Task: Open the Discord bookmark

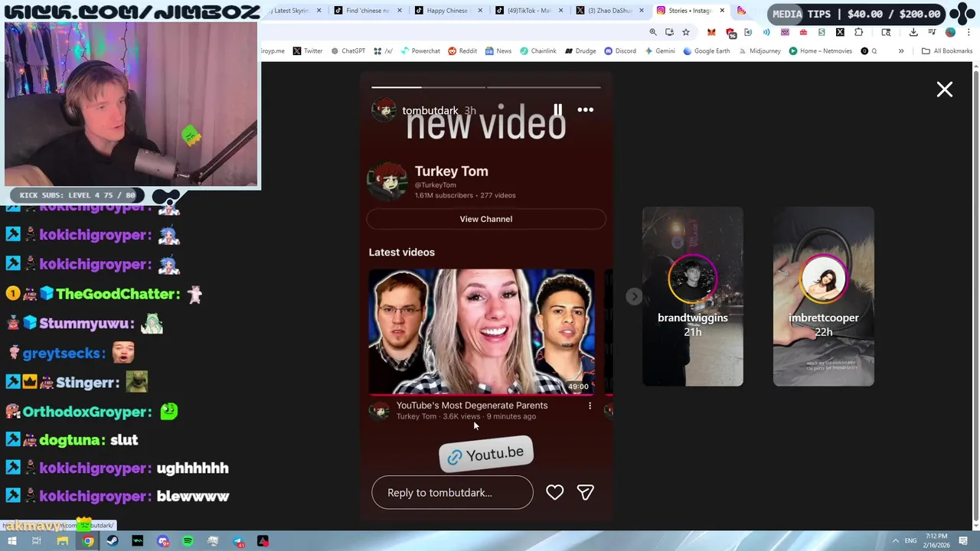Action: point(620,51)
